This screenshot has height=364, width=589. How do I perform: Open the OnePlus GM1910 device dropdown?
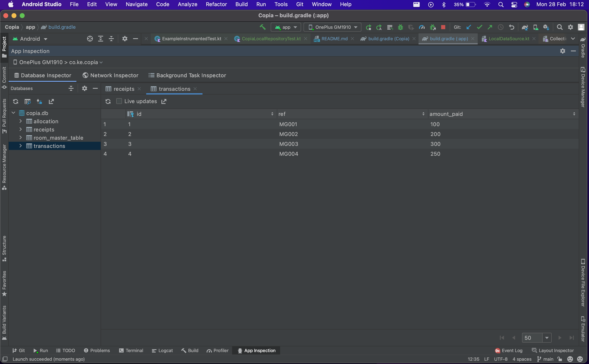point(332,27)
